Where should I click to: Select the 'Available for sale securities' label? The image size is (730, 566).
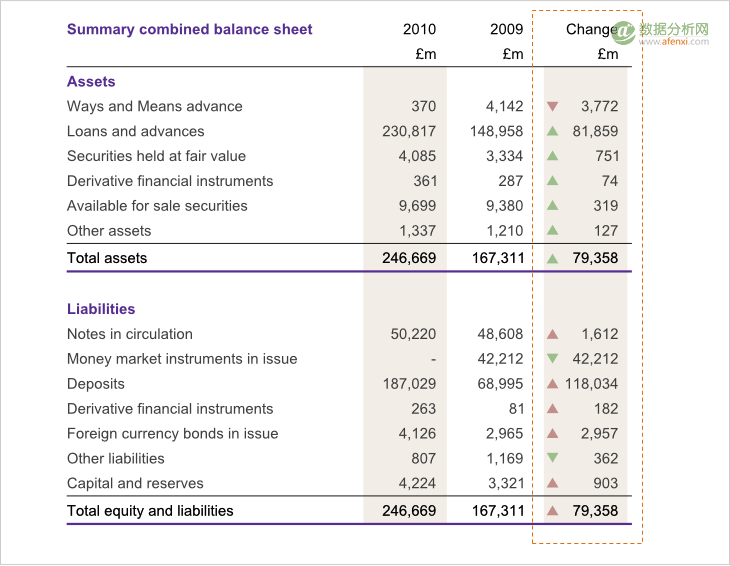[157, 206]
